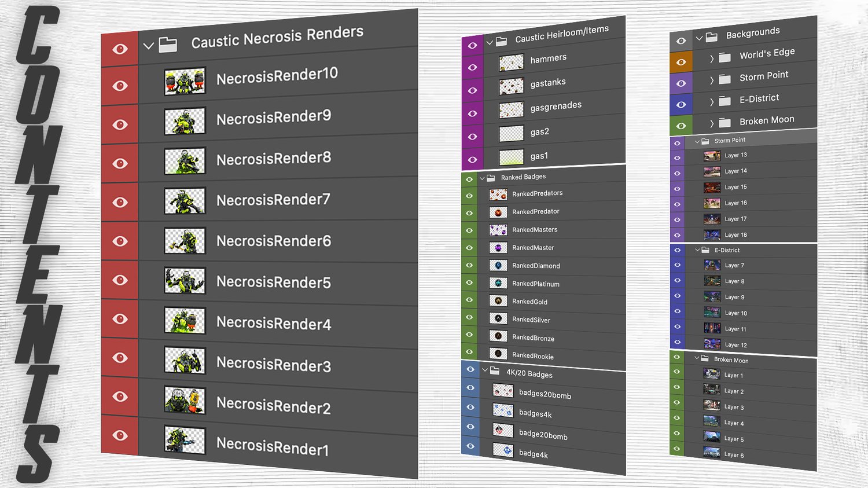The height and width of the screenshot is (488, 868).
Task: Select the NecrosisRender5 layer thumbnail
Action: coord(185,280)
